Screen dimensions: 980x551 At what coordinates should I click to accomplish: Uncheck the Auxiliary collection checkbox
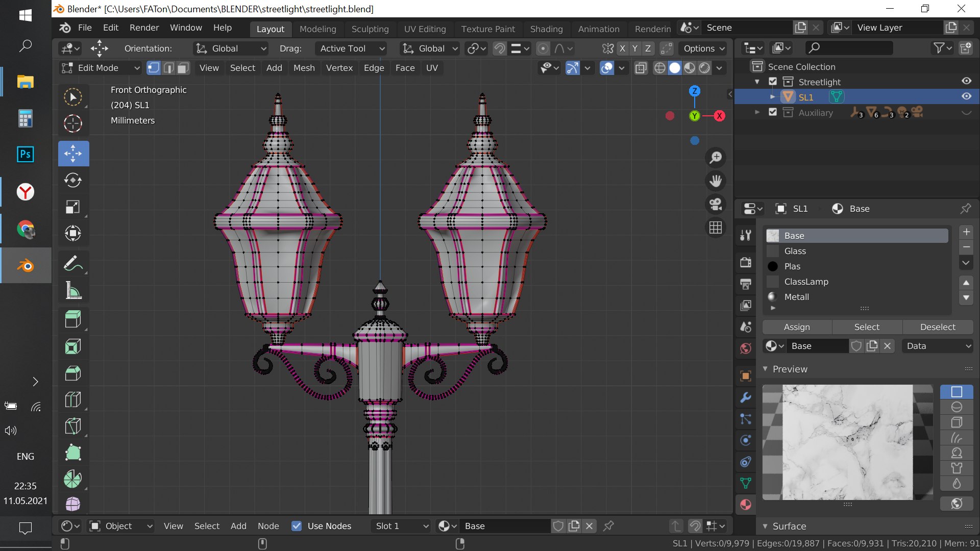tap(773, 112)
